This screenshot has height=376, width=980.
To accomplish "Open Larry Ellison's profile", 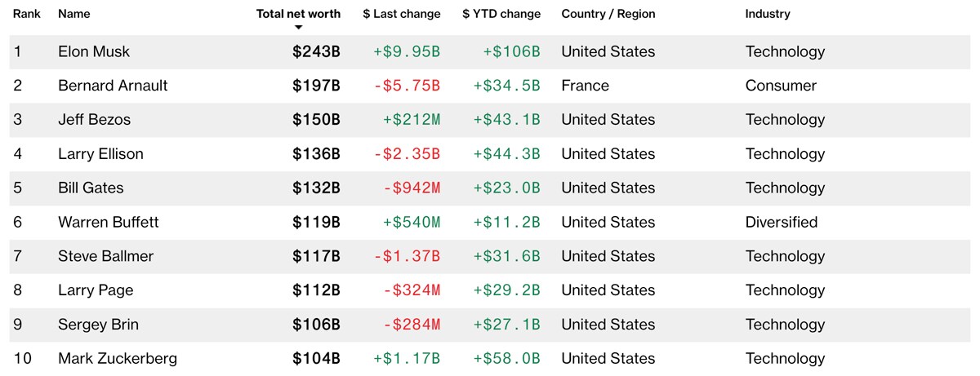I will [x=100, y=154].
